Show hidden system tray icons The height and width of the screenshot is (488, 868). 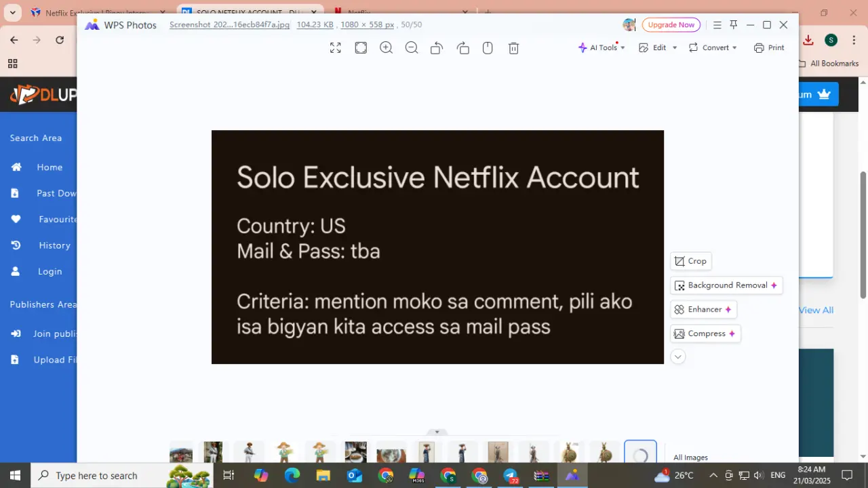coord(713,475)
